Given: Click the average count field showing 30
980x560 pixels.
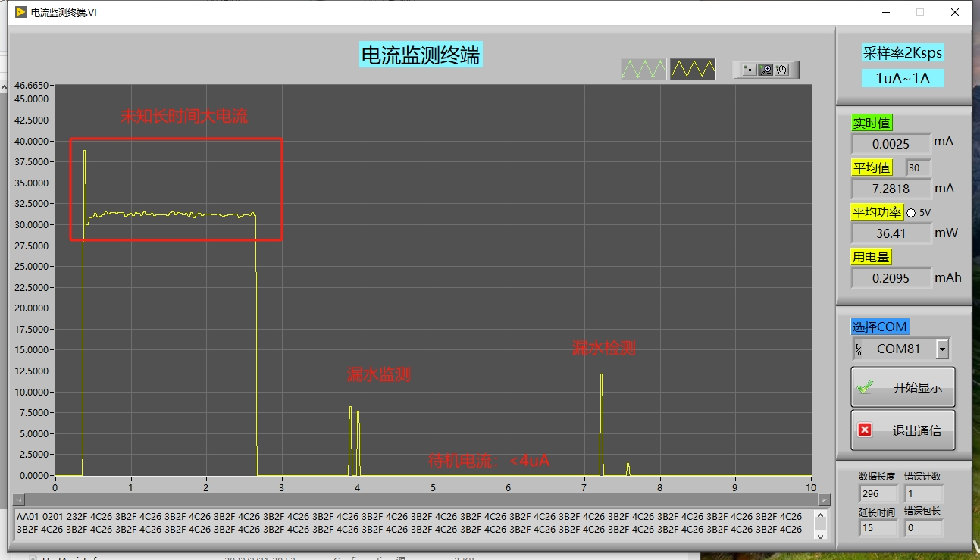Looking at the screenshot, I should (x=918, y=167).
